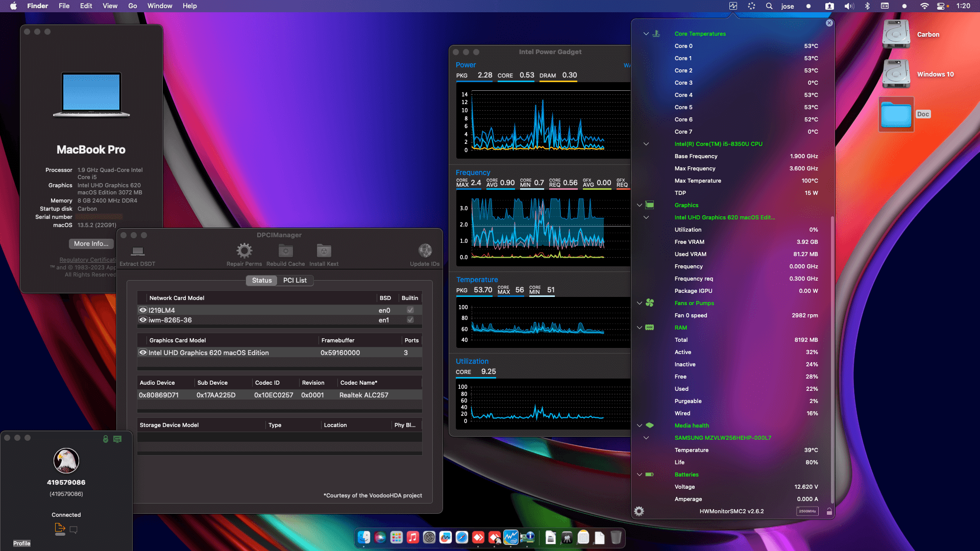
Task: Click the Rebuild Cache folder icon
Action: [285, 251]
